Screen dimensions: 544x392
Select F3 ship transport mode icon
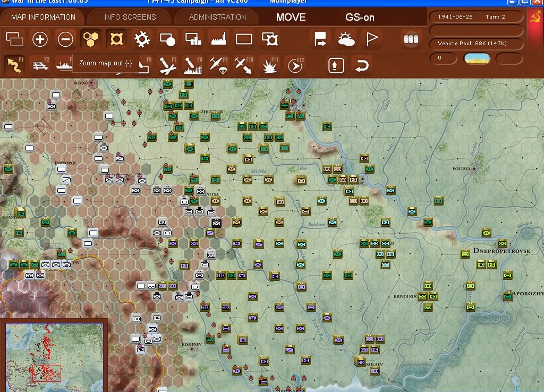pyautogui.click(x=64, y=65)
